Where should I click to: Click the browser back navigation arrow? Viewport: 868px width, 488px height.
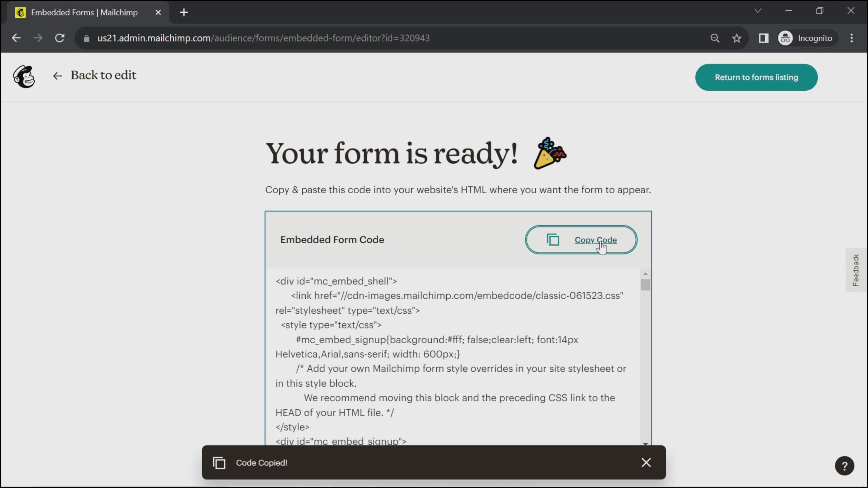pos(16,38)
